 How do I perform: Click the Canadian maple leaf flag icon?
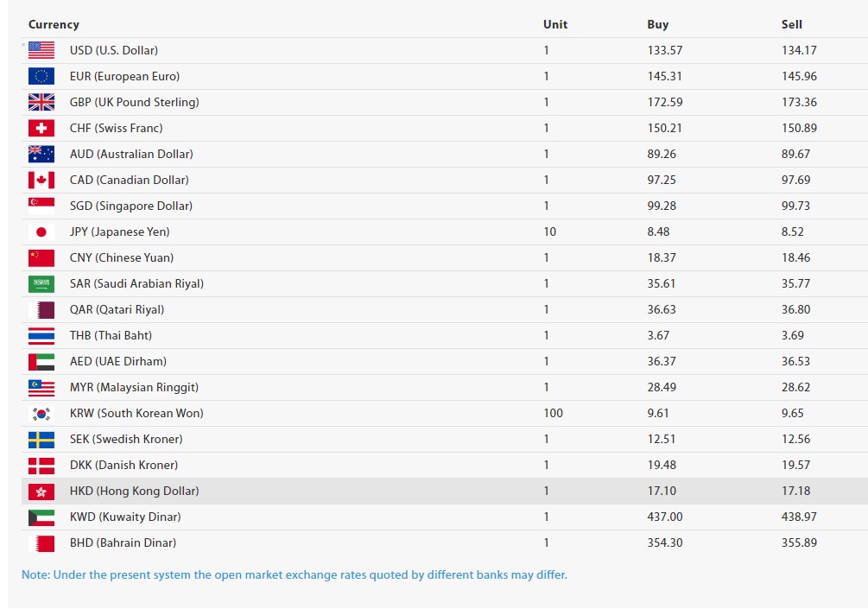coord(41,180)
